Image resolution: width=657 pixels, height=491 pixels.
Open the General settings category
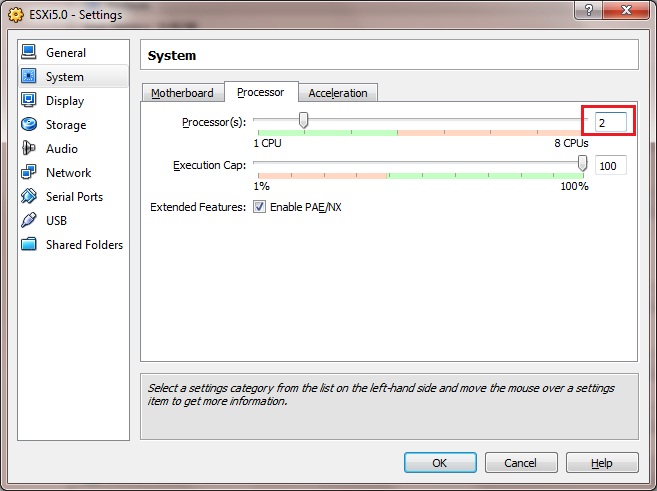pos(66,53)
